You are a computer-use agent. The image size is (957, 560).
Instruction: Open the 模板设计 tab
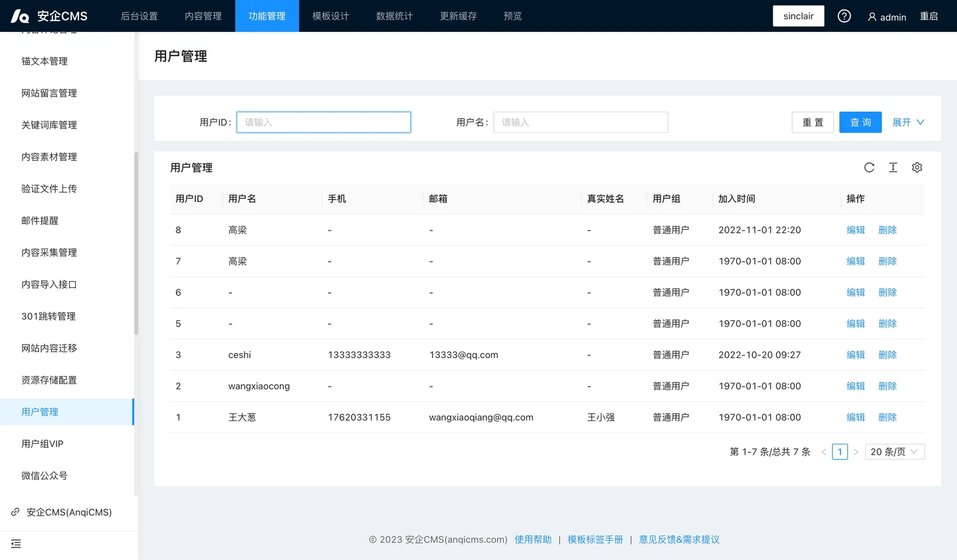pyautogui.click(x=331, y=16)
